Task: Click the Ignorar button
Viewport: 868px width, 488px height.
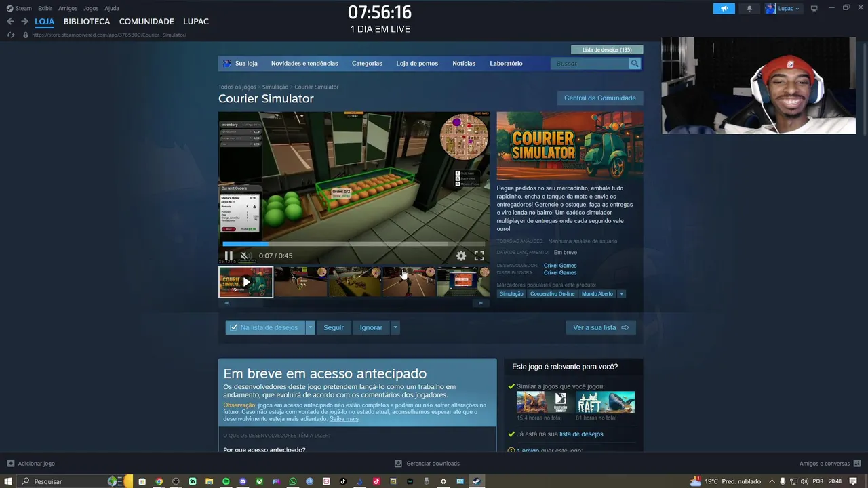Action: (371, 327)
